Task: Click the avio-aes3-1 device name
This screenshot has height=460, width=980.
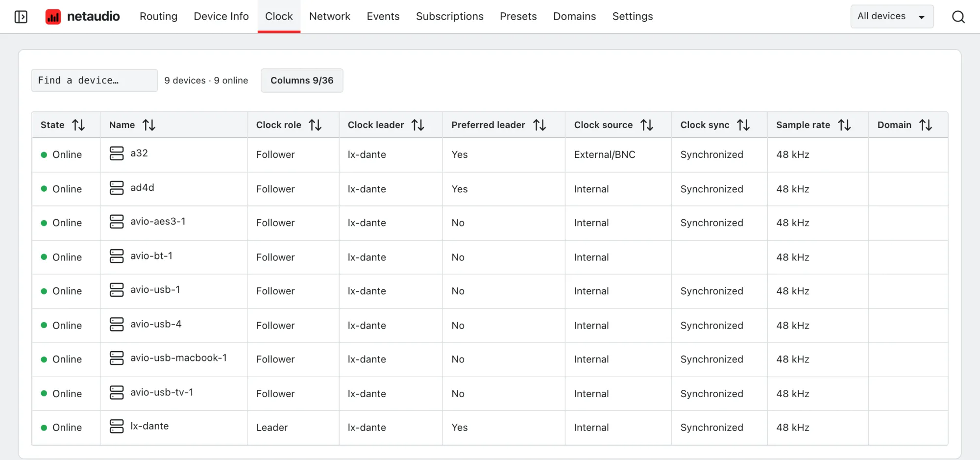Action: tap(158, 221)
